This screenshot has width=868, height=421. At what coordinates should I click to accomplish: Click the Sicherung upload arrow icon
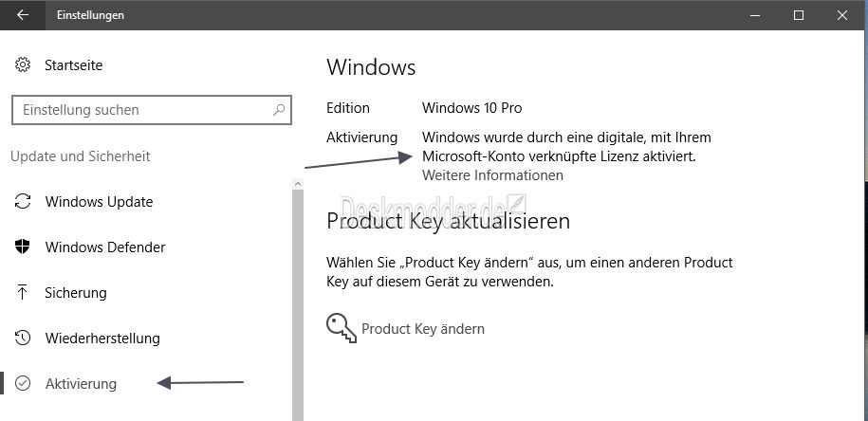23,292
